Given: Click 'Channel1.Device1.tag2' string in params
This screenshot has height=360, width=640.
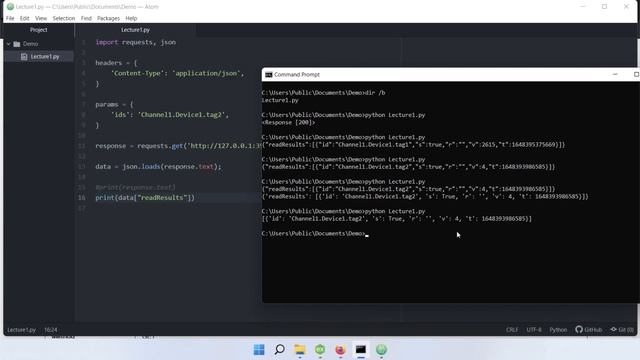Looking at the screenshot, I should coord(182,115).
